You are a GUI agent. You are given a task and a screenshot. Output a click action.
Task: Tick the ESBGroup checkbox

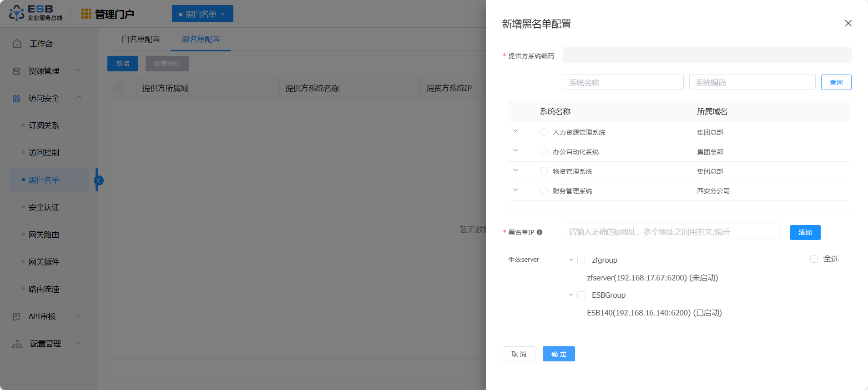tap(581, 295)
